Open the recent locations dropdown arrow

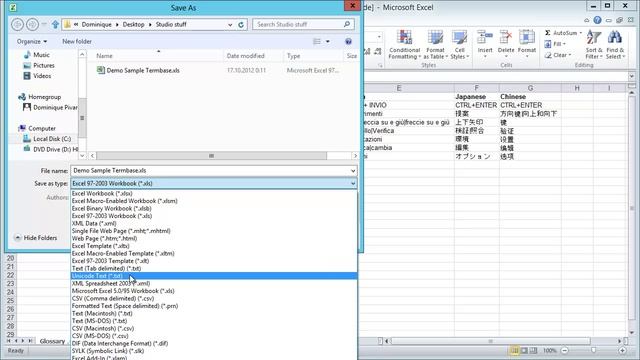coord(44,24)
